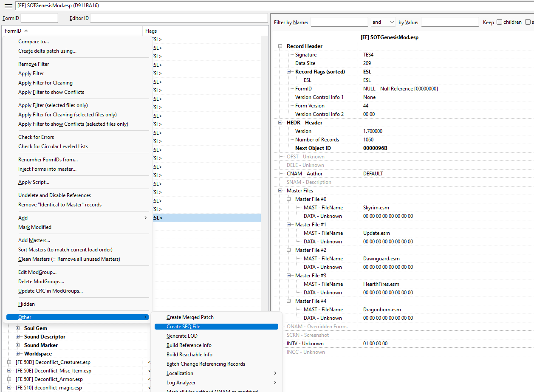Select Check for Circular Leveled Lists
Screen dimensions: 534x392
pos(78,147)
